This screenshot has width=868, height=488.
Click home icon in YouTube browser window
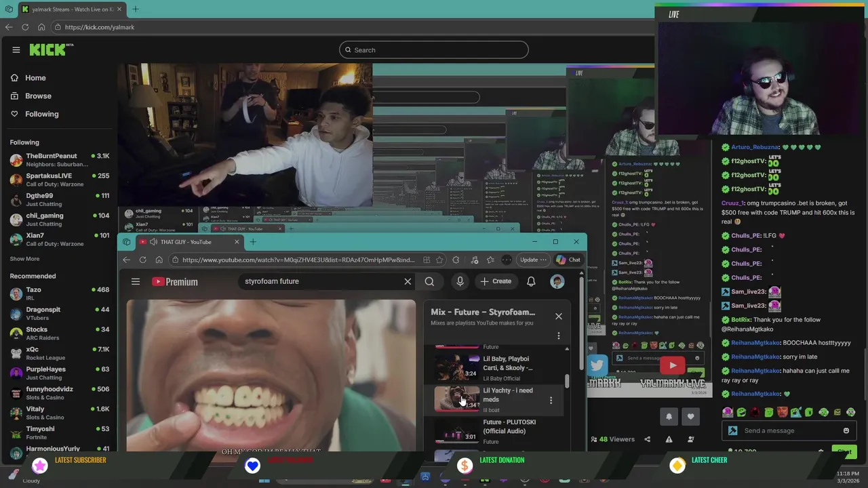(159, 260)
